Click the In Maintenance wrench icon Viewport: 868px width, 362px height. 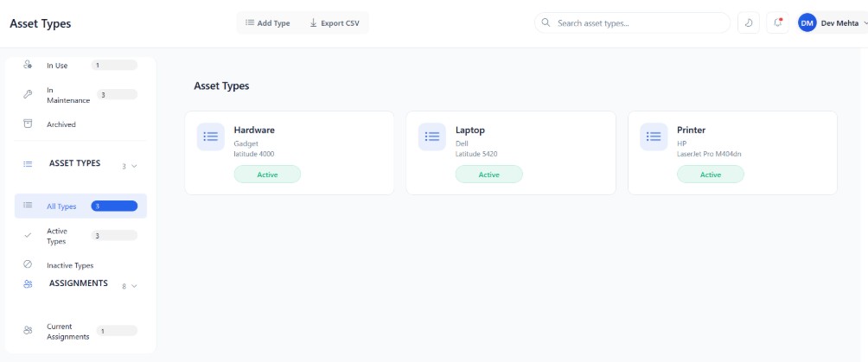click(x=28, y=95)
